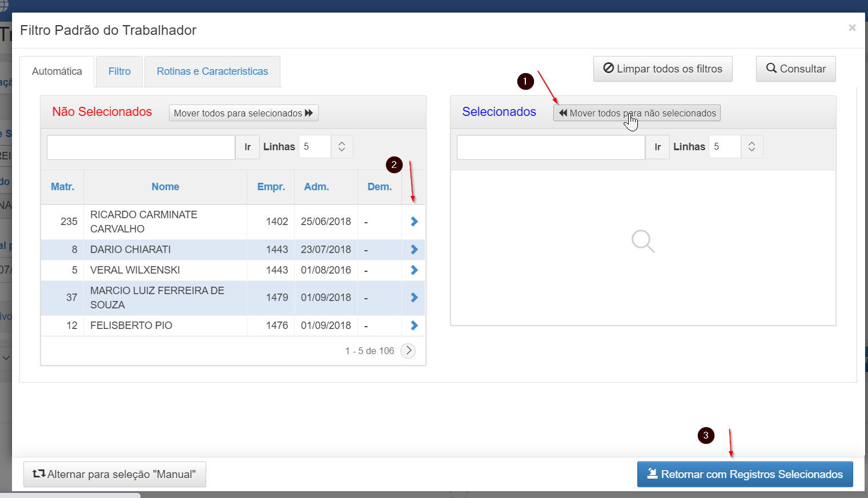Focus the search field in Não Selecionados
868x498 pixels.
[141, 147]
